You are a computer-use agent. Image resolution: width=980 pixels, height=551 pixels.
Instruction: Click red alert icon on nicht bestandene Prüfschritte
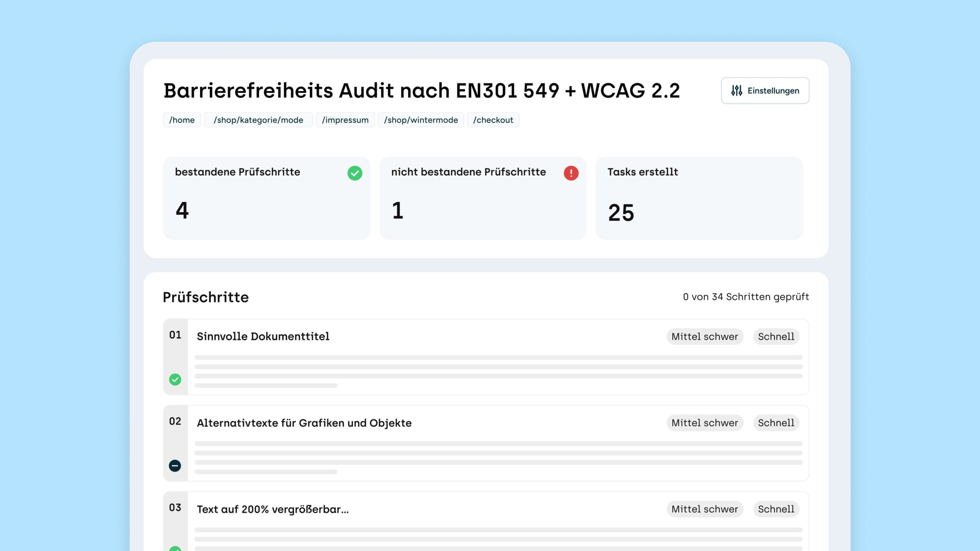571,173
